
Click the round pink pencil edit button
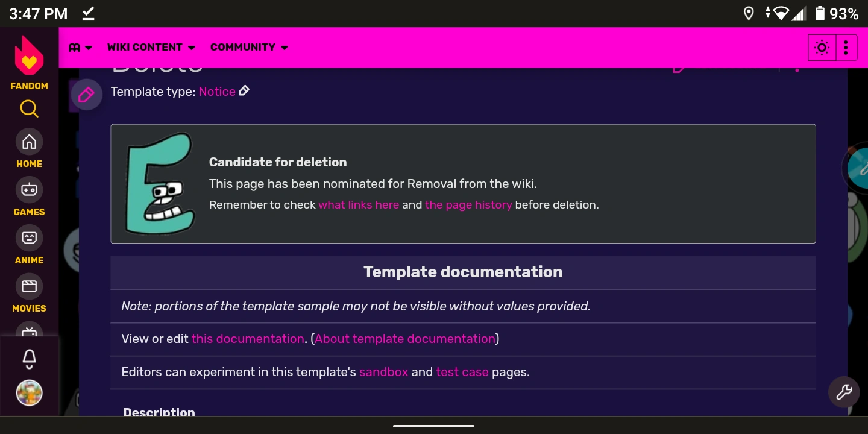pyautogui.click(x=86, y=95)
